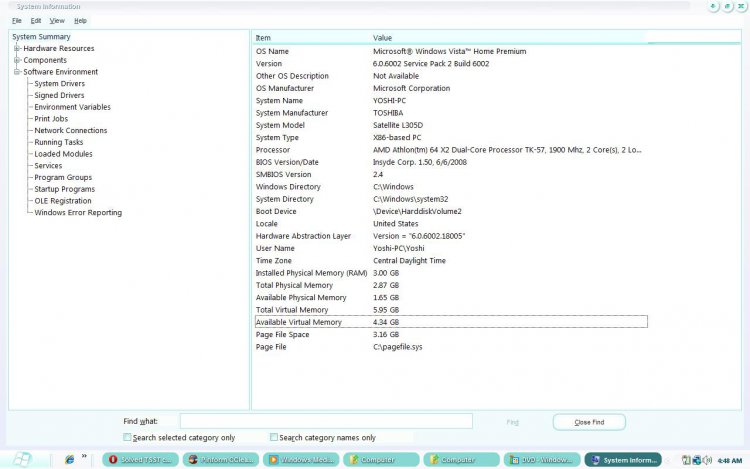This screenshot has height=469, width=750.
Task: Enable Search category names only checkbox
Action: point(274,437)
